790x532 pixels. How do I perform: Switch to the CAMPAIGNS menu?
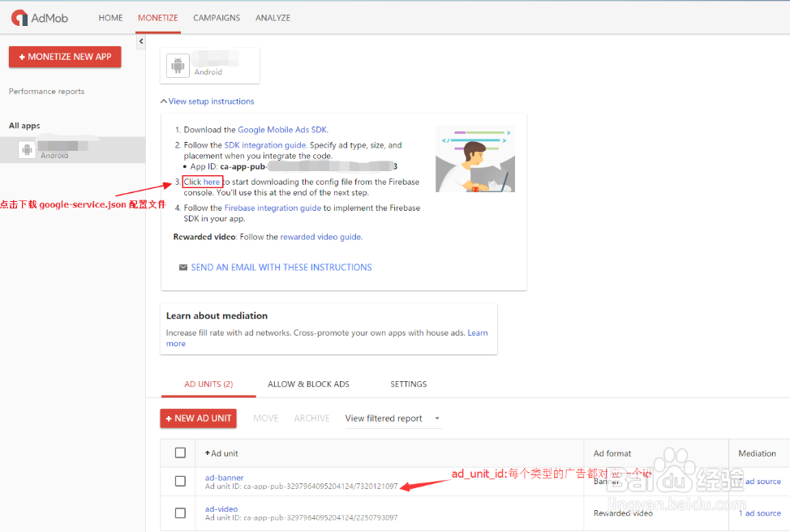(x=216, y=17)
